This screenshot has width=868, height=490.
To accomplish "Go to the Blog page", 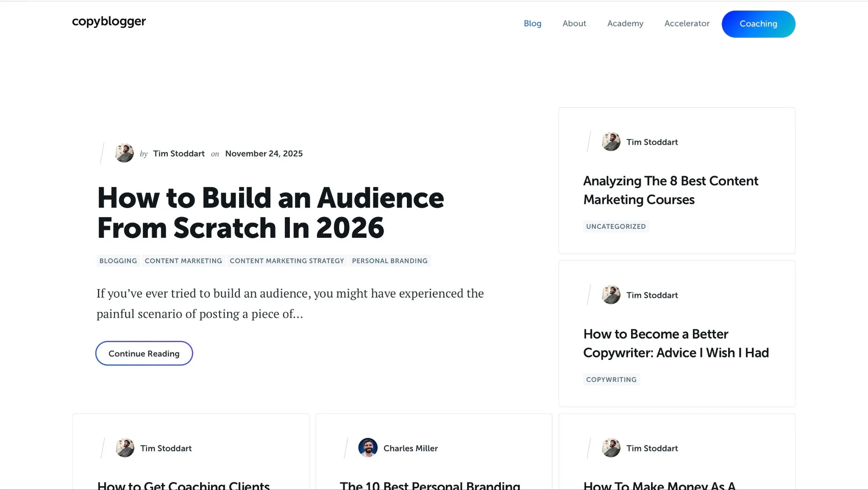I will tap(532, 23).
